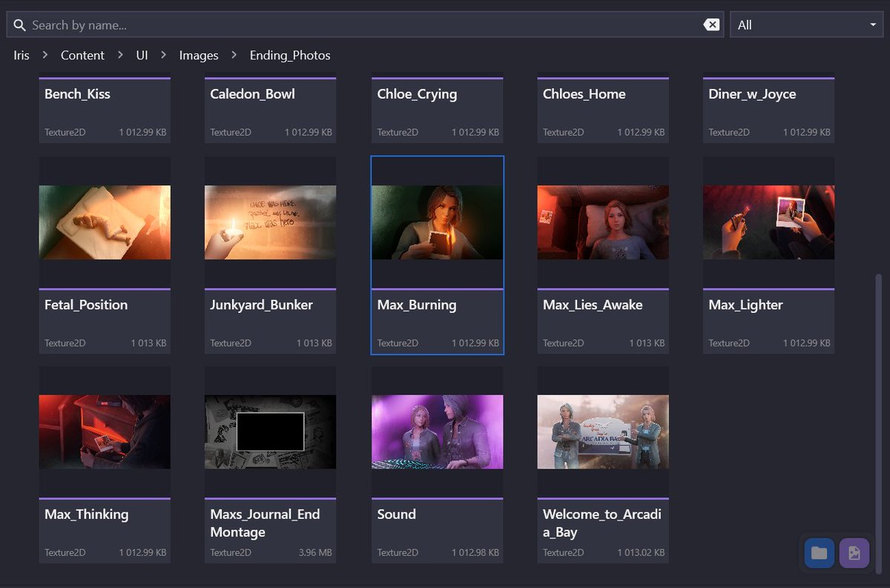Click the Maxs_Journal_End Montage name label
This screenshot has width=890, height=588.
click(265, 523)
